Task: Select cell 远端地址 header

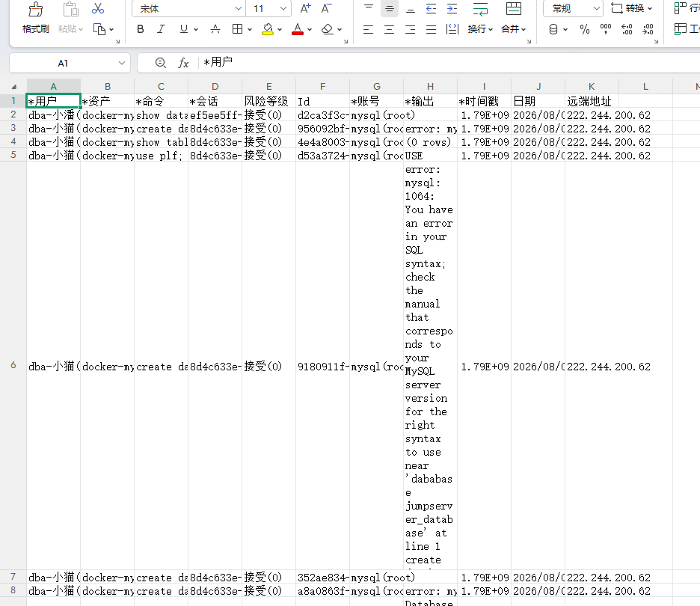Action: click(x=592, y=101)
